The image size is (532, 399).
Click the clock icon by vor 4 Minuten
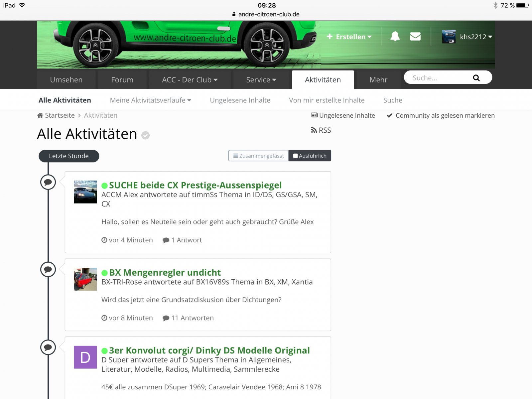pyautogui.click(x=104, y=240)
